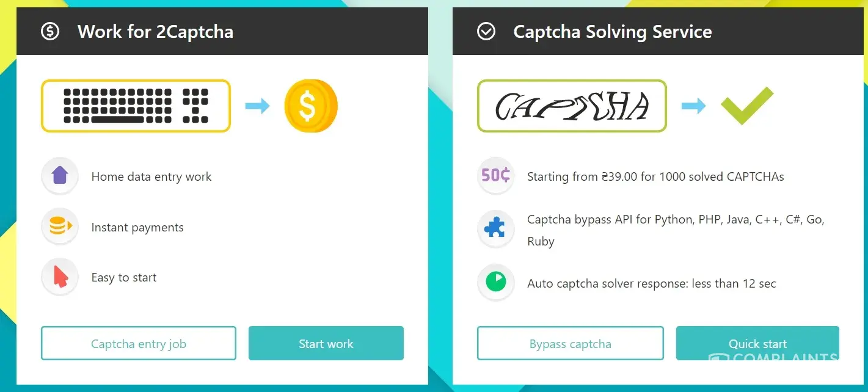This screenshot has height=392, width=868.
Task: Click the Home data entry work text
Action: click(x=151, y=177)
